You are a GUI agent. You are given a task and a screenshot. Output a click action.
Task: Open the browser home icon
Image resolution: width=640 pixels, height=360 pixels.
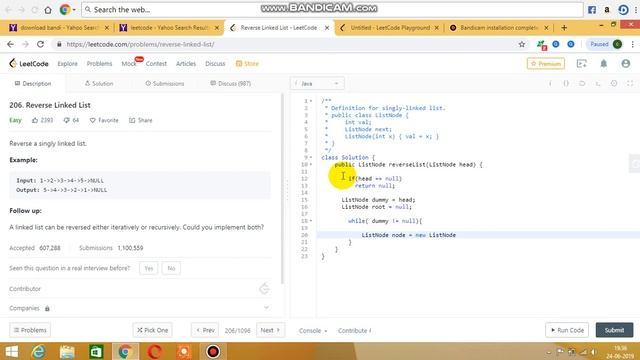(48, 10)
